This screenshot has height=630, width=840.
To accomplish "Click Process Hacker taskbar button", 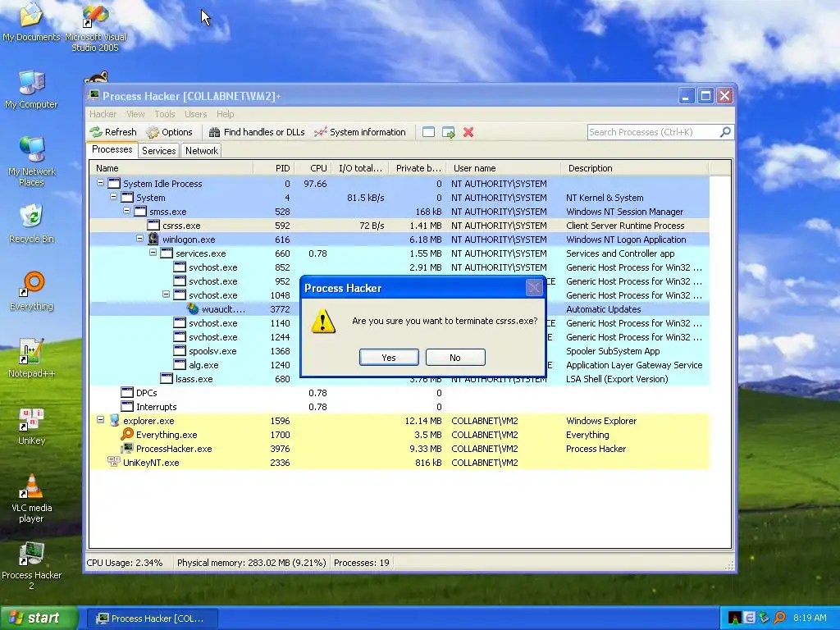I will [152, 619].
